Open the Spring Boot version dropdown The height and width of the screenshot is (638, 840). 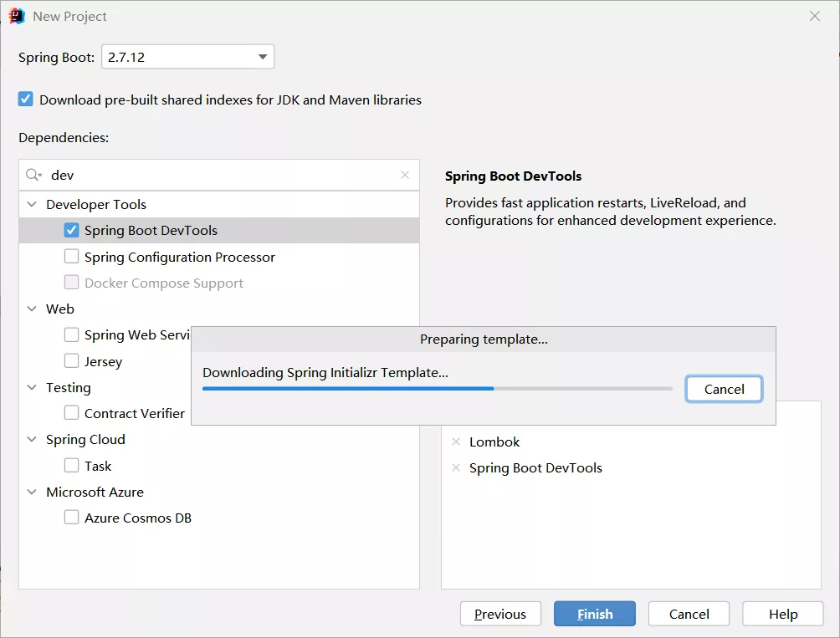click(187, 57)
